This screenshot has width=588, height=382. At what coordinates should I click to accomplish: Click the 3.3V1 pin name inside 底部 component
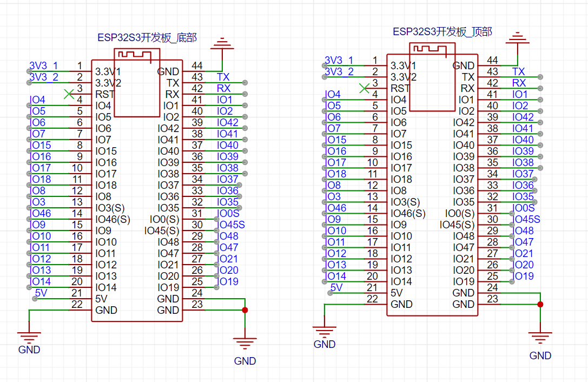click(x=108, y=71)
